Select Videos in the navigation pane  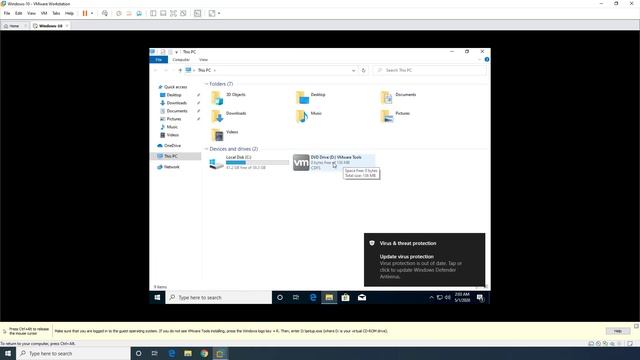pyautogui.click(x=172, y=135)
